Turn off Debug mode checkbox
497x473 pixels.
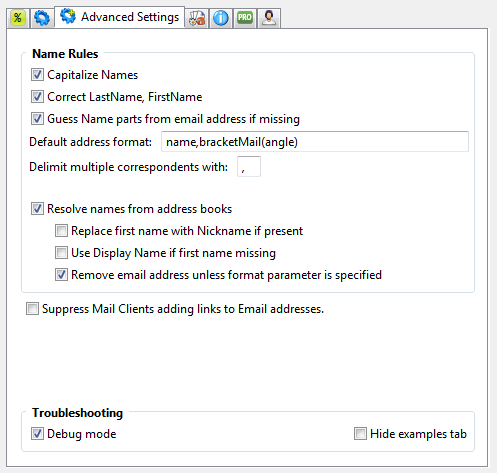point(37,434)
